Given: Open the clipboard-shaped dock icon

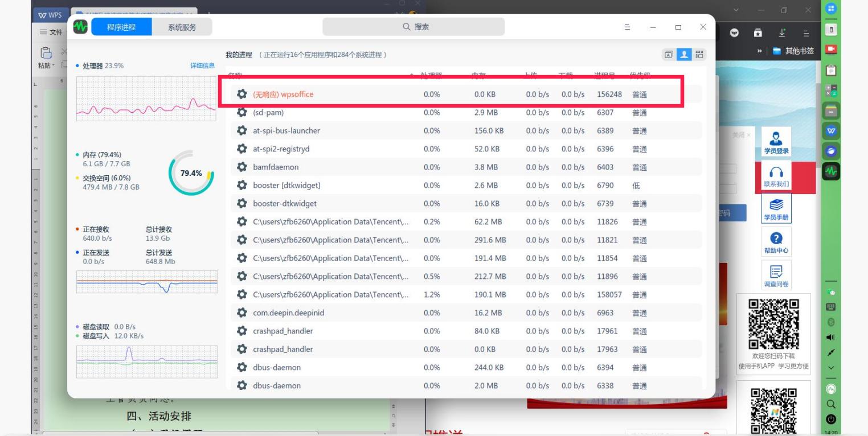Looking at the screenshot, I should coord(830,71).
